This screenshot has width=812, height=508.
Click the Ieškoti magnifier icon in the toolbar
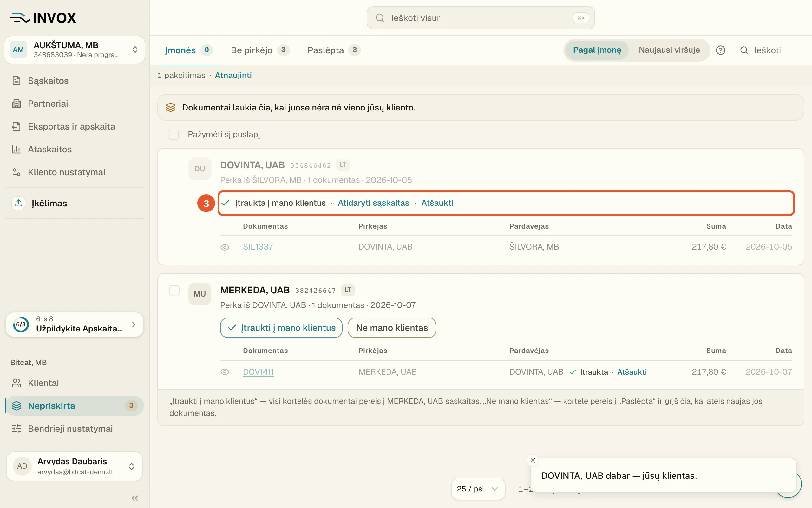744,50
